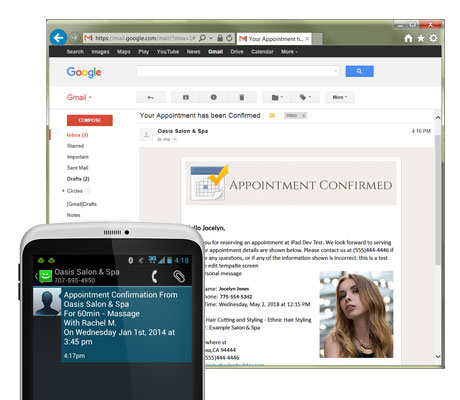Tap the green messaging app icon on phone
This screenshot has width=460, height=400.
click(46, 276)
